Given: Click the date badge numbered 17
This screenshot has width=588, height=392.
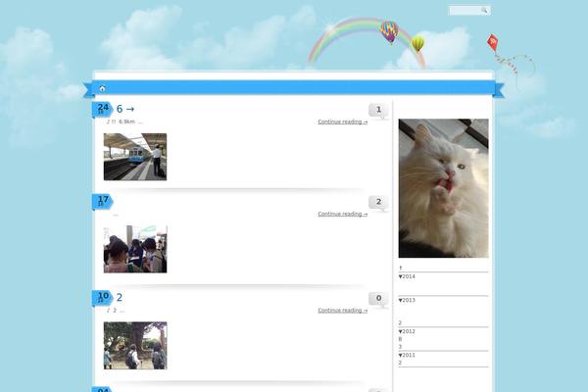Looking at the screenshot, I should 102,201.
